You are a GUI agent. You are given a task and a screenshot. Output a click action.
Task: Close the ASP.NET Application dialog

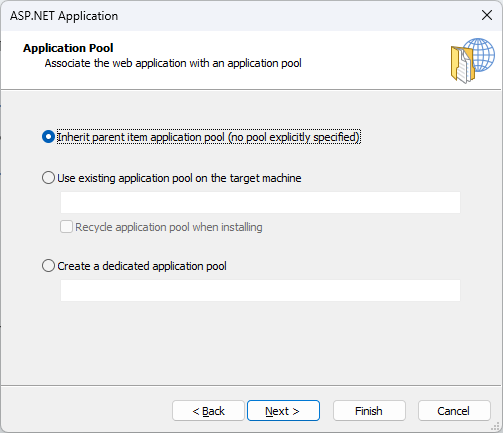pyautogui.click(x=487, y=15)
